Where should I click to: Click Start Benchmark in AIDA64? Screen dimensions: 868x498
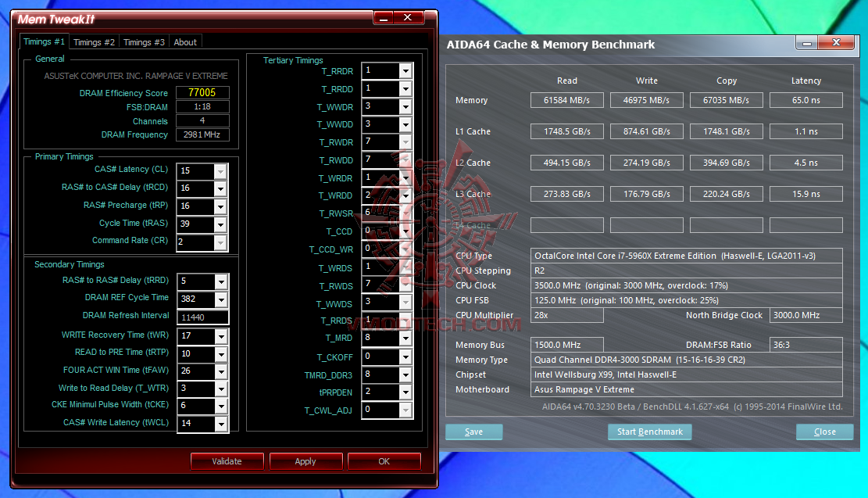tap(650, 432)
